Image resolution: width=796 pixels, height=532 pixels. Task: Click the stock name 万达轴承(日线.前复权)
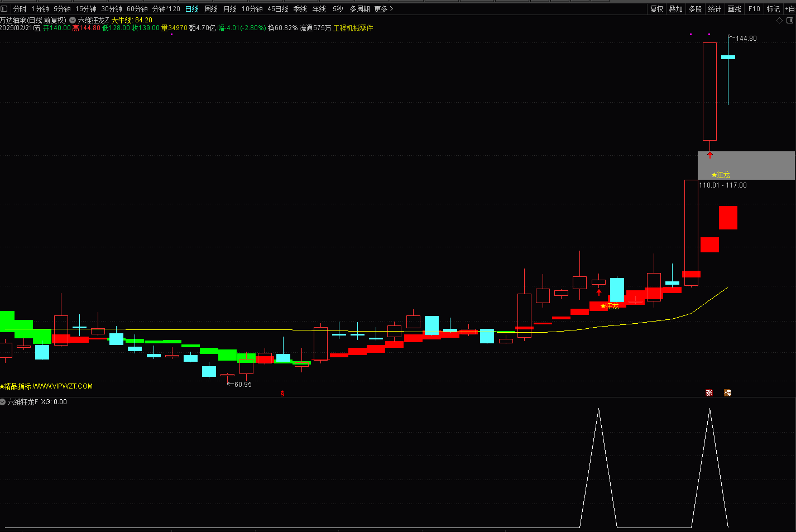(33, 20)
